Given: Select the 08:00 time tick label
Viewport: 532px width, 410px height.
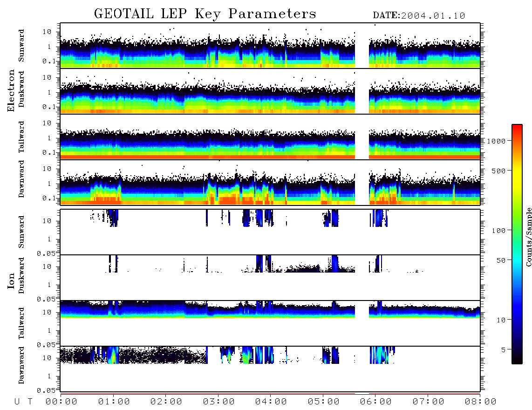Looking at the screenshot, I should coord(480,402).
